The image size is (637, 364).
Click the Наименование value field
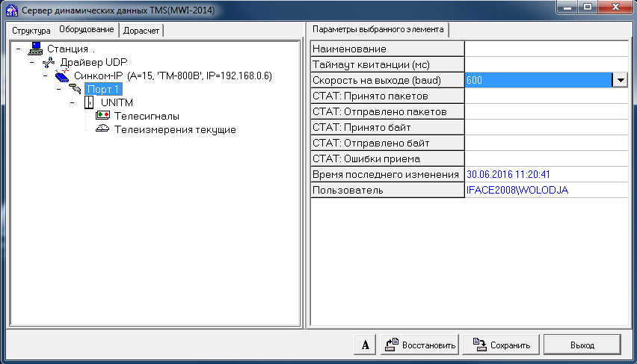coord(546,49)
